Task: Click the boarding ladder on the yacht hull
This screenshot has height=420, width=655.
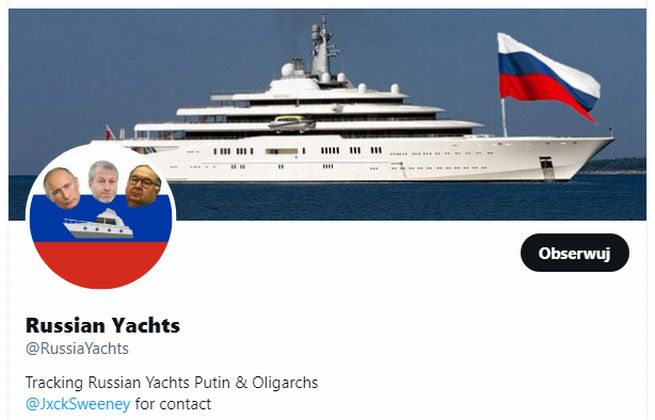Action: tap(547, 168)
